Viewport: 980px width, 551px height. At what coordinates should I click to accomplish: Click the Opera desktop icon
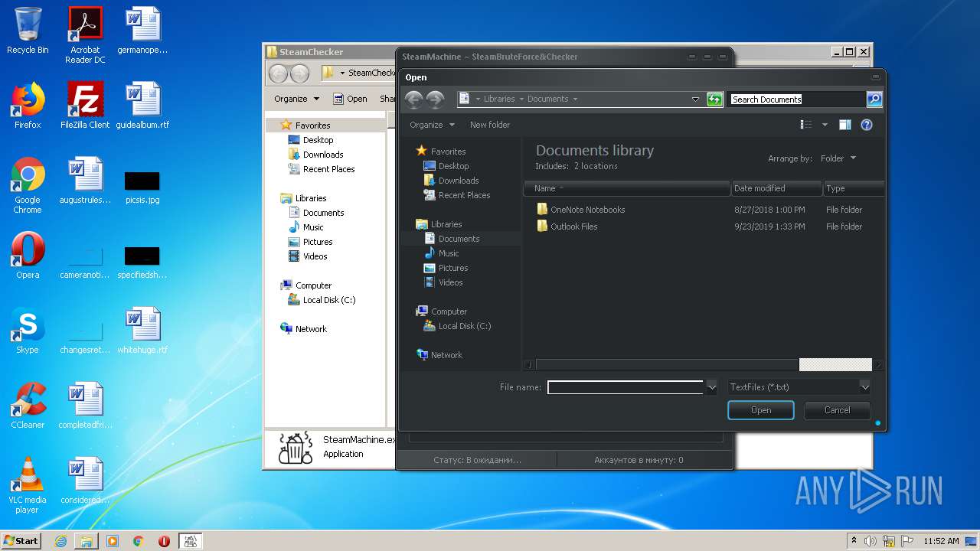click(x=28, y=256)
